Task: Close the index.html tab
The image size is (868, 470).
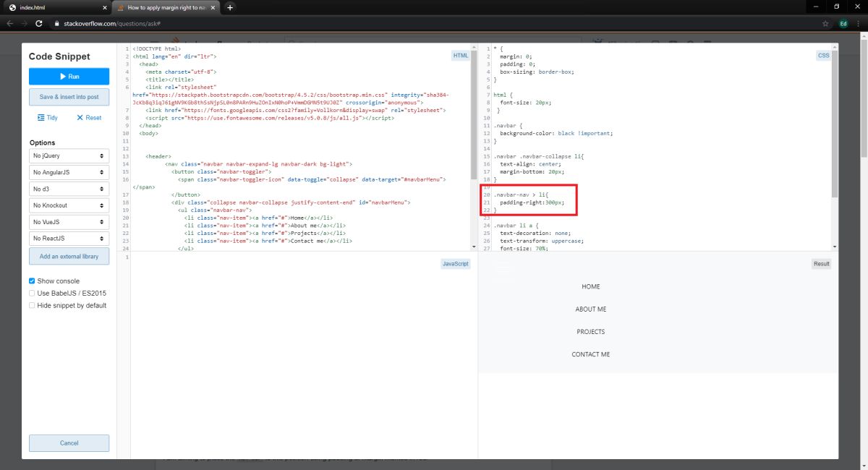Action: click(x=104, y=8)
